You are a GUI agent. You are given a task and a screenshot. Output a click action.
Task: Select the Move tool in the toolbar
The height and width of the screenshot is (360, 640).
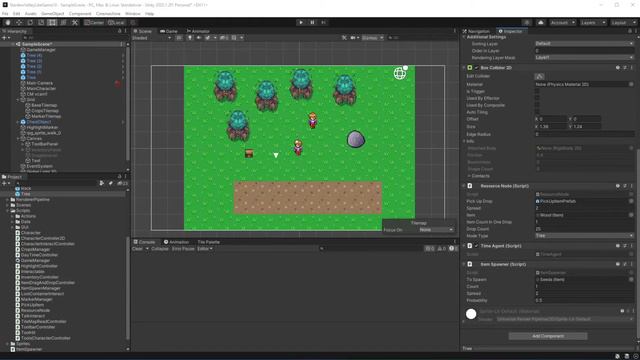[19, 22]
